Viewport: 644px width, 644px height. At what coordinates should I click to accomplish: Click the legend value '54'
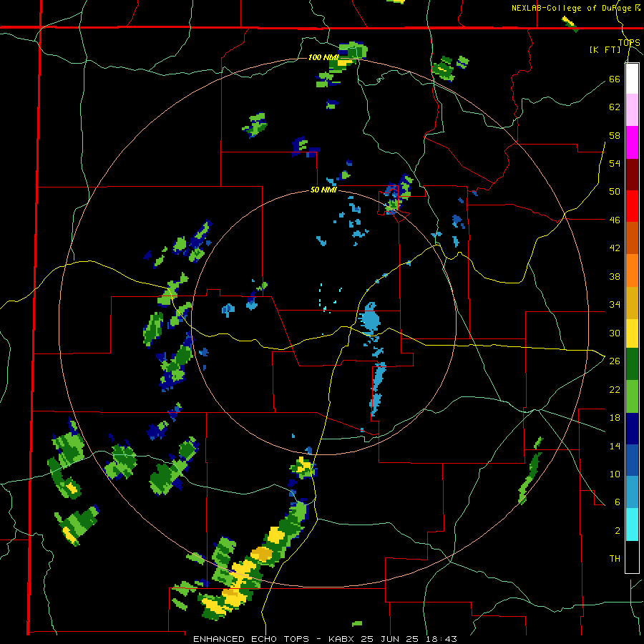[615, 163]
